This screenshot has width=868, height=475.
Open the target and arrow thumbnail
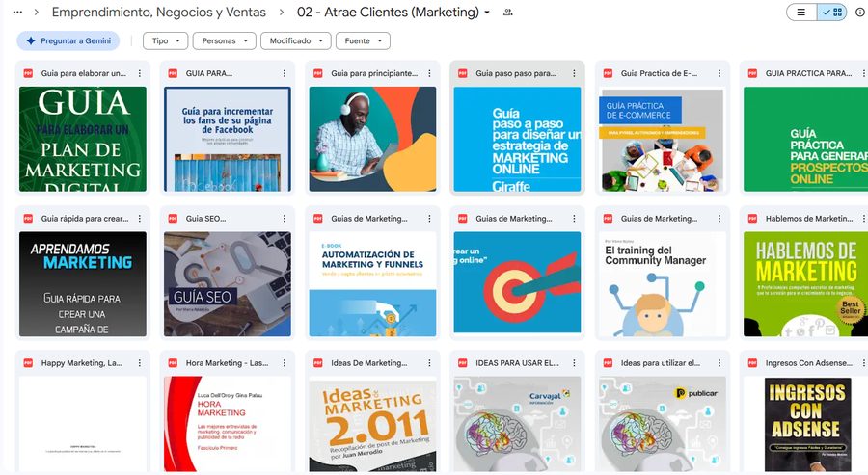click(x=517, y=283)
